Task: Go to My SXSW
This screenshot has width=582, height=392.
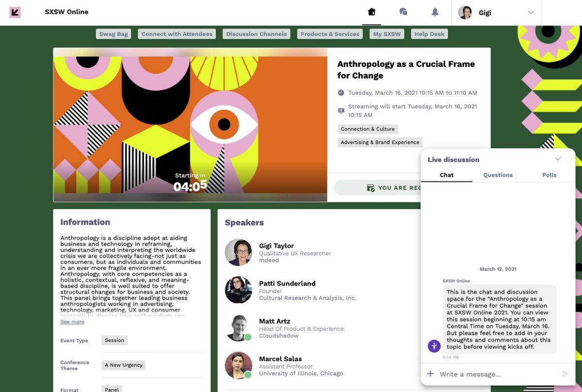Action: (387, 34)
